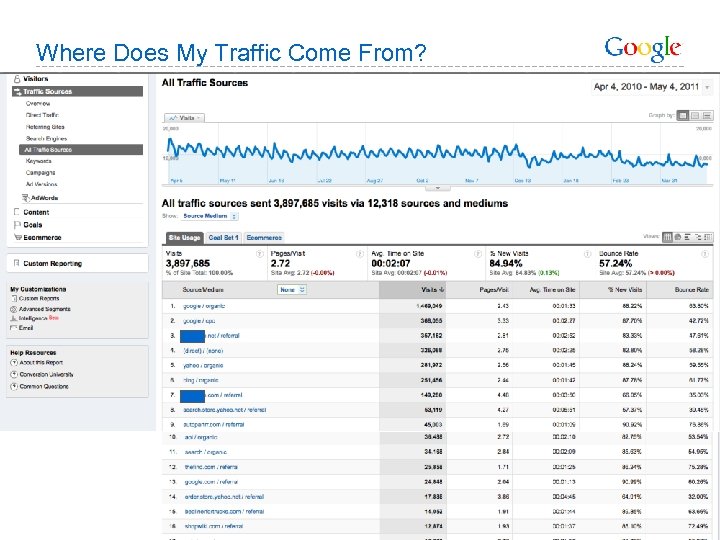Select the third Graph by view icon
720x540 pixels.
point(707,115)
